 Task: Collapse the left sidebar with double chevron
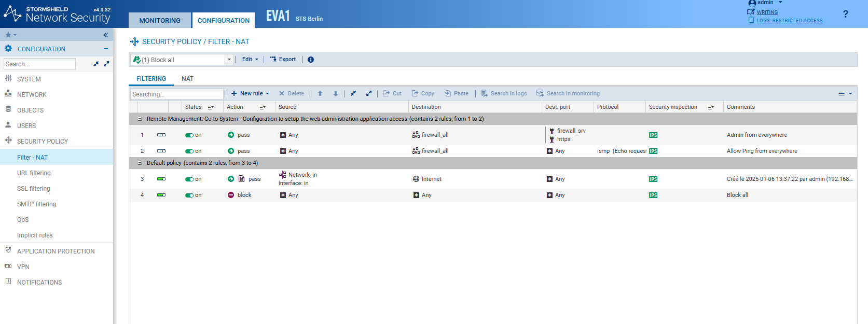[x=105, y=35]
